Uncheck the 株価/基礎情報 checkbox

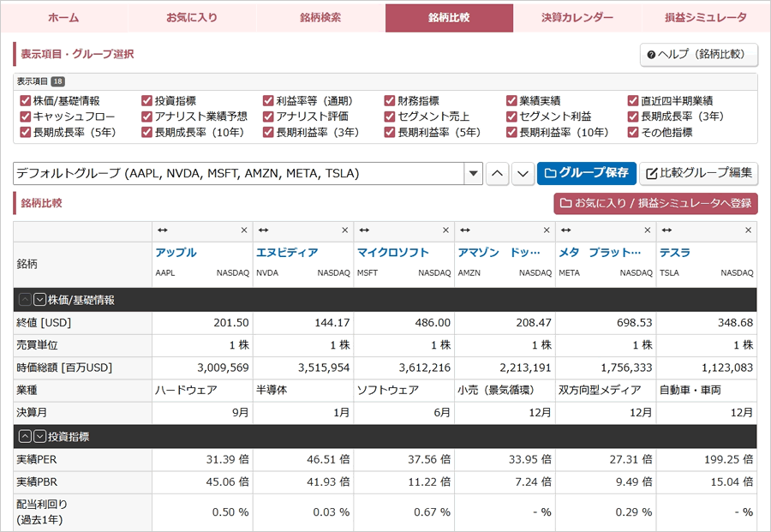[x=26, y=101]
